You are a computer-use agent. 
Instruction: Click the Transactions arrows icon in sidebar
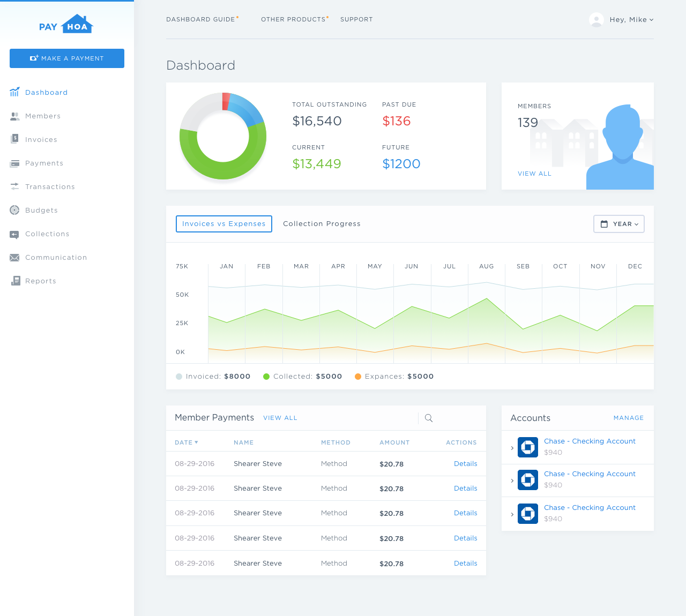point(14,186)
